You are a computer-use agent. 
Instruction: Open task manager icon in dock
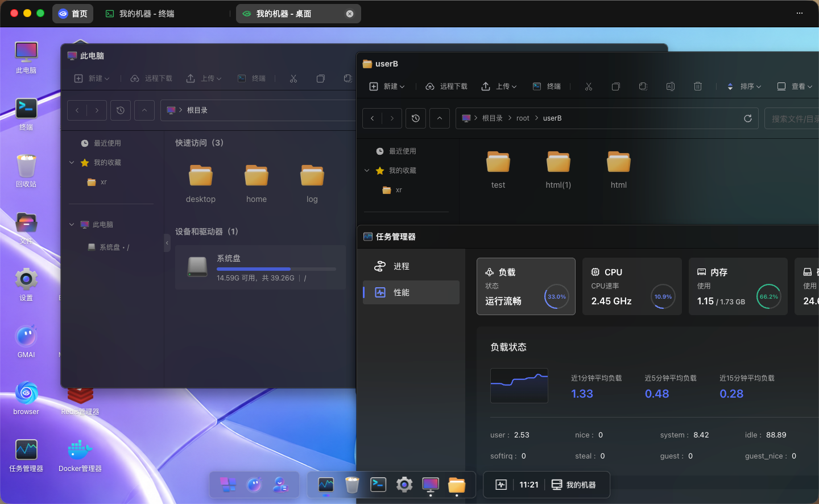tap(326, 485)
